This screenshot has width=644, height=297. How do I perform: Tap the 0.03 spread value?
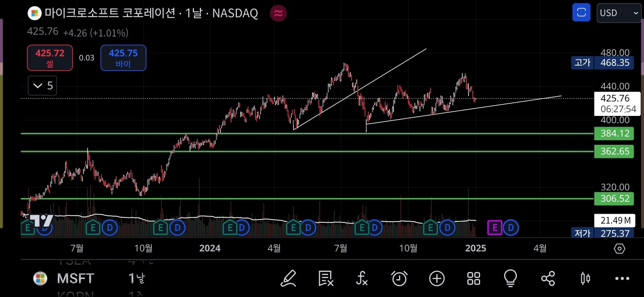(x=87, y=58)
